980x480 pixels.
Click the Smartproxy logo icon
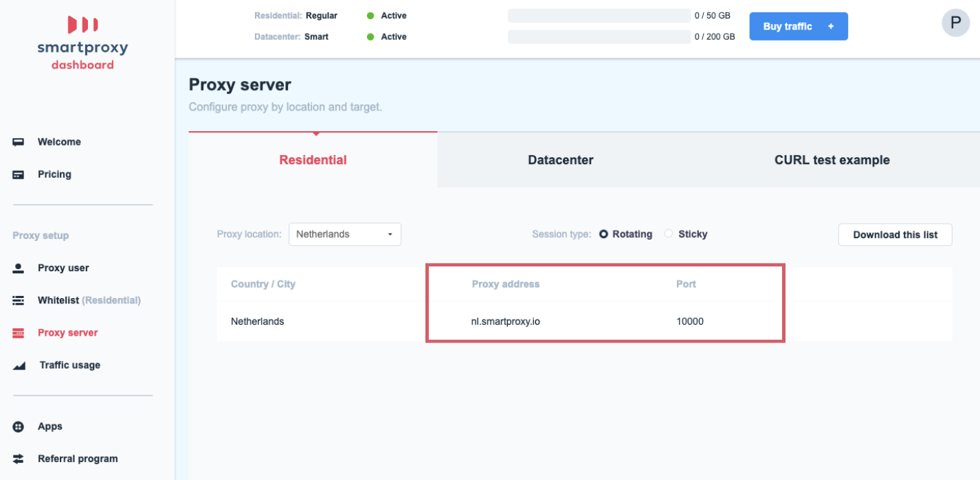coord(82,25)
